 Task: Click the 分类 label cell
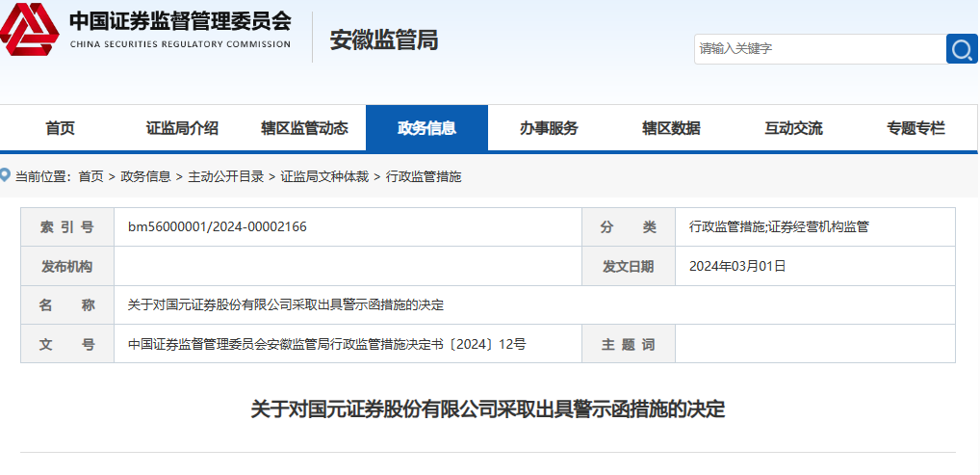tap(628, 227)
